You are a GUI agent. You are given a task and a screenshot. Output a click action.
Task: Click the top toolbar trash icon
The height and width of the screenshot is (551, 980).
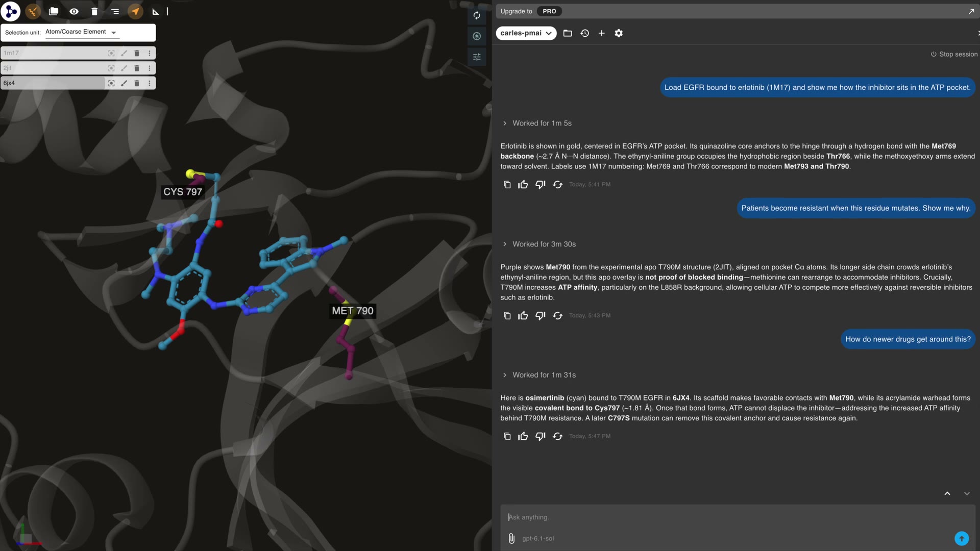click(94, 11)
